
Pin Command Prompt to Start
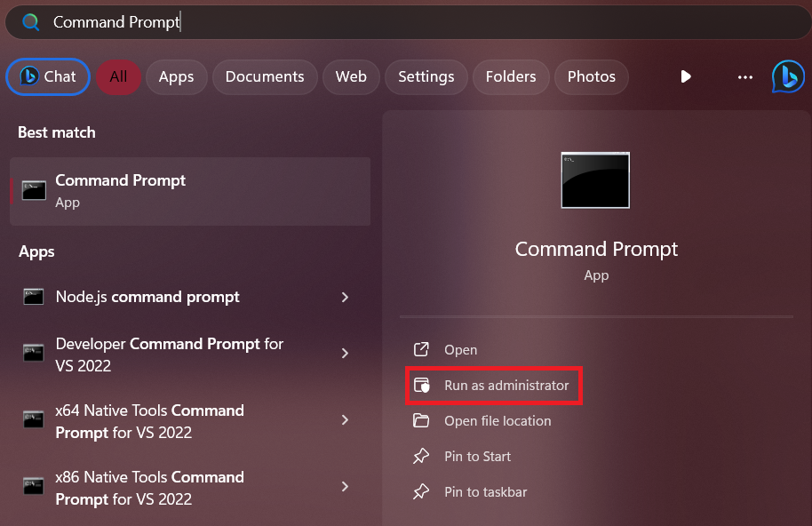477,457
